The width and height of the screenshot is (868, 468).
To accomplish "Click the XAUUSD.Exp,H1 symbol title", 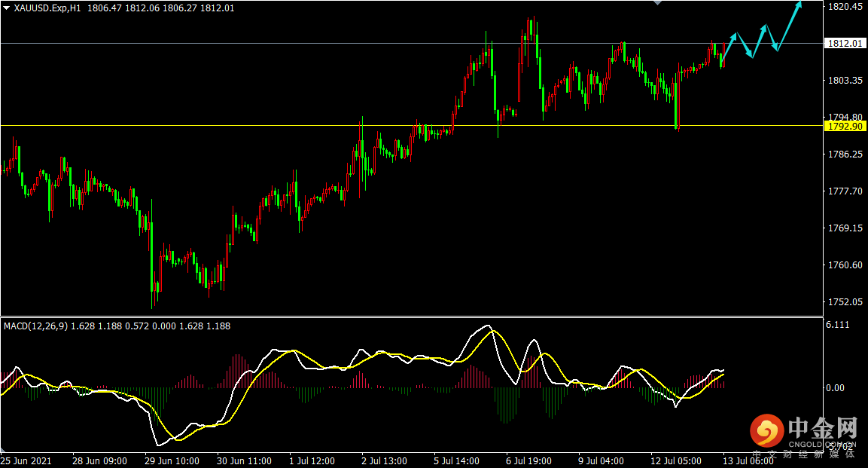I will pyautogui.click(x=47, y=8).
